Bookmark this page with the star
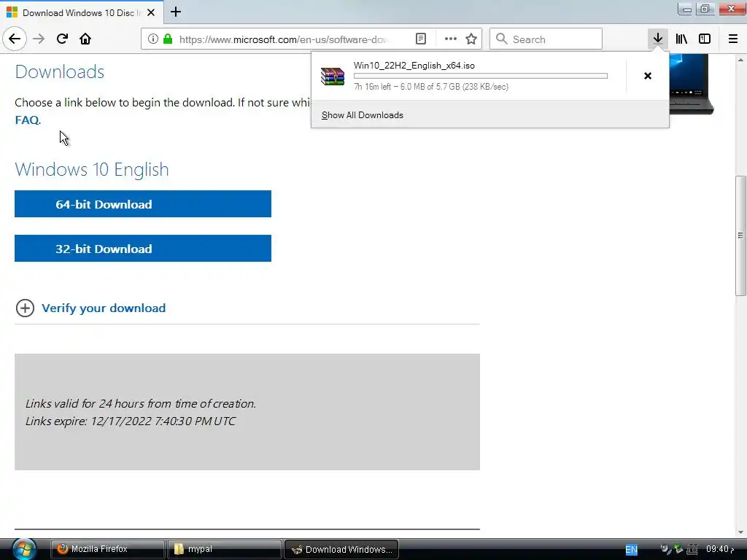The height and width of the screenshot is (560, 747). click(x=471, y=39)
